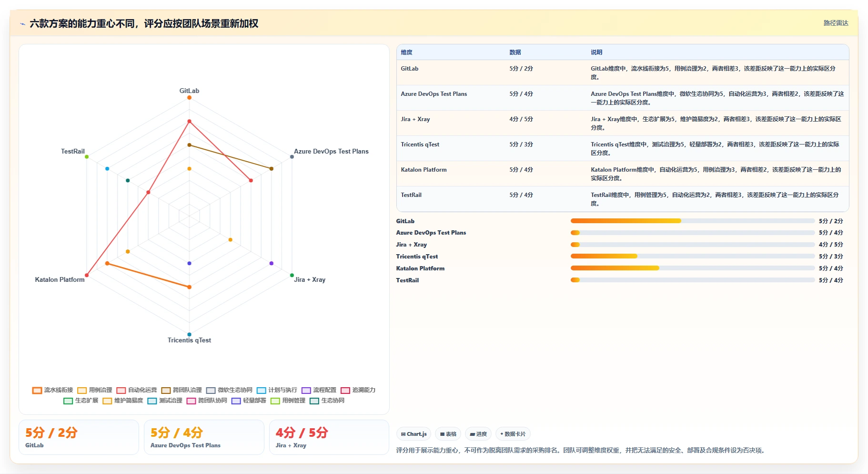The height and width of the screenshot is (474, 868).
Task: Select the TestRail table row name
Action: pos(411,195)
